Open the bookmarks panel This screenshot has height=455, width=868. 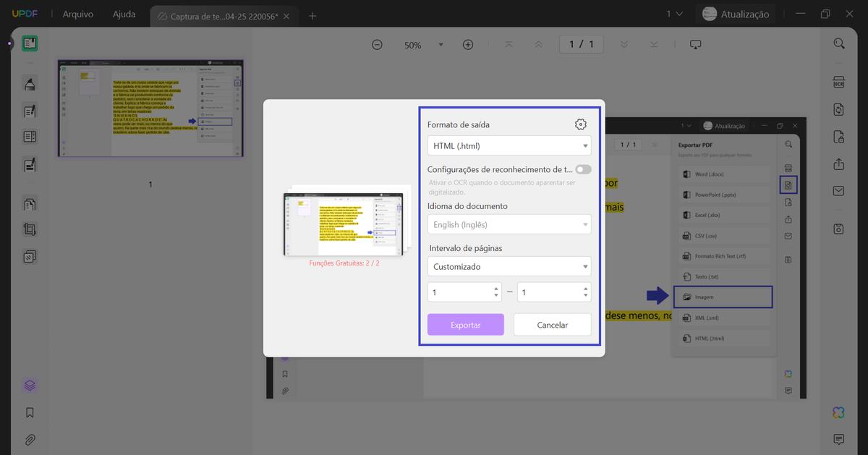pos(29,412)
